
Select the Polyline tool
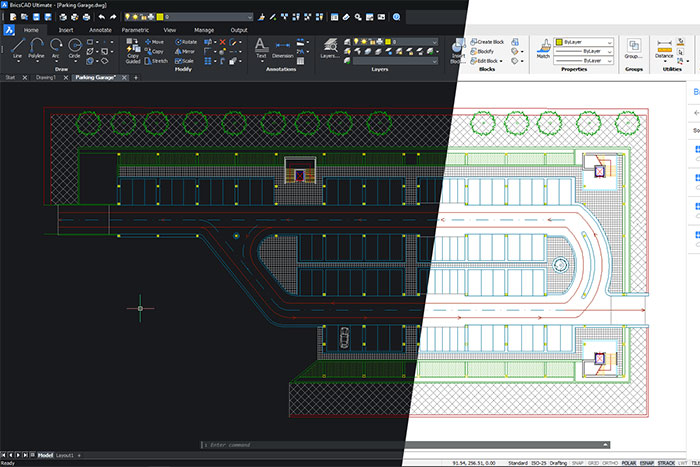[x=36, y=48]
